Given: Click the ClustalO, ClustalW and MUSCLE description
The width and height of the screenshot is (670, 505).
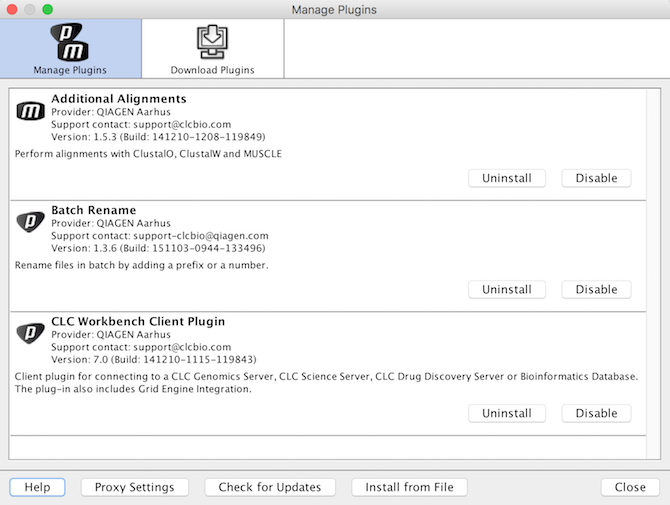Looking at the screenshot, I should click(x=148, y=154).
